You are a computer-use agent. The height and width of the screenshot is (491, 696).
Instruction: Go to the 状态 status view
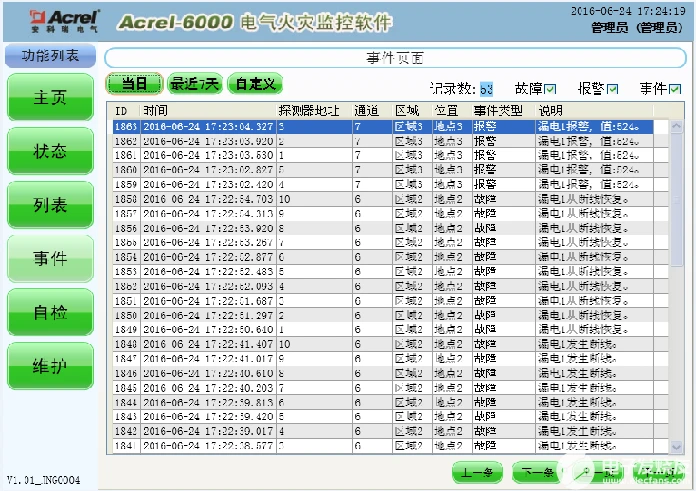coord(51,151)
